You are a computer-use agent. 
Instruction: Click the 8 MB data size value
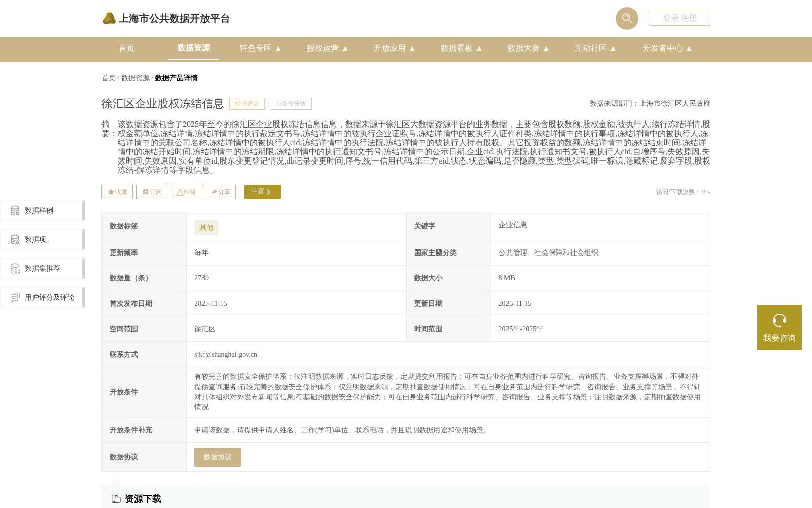(x=507, y=278)
